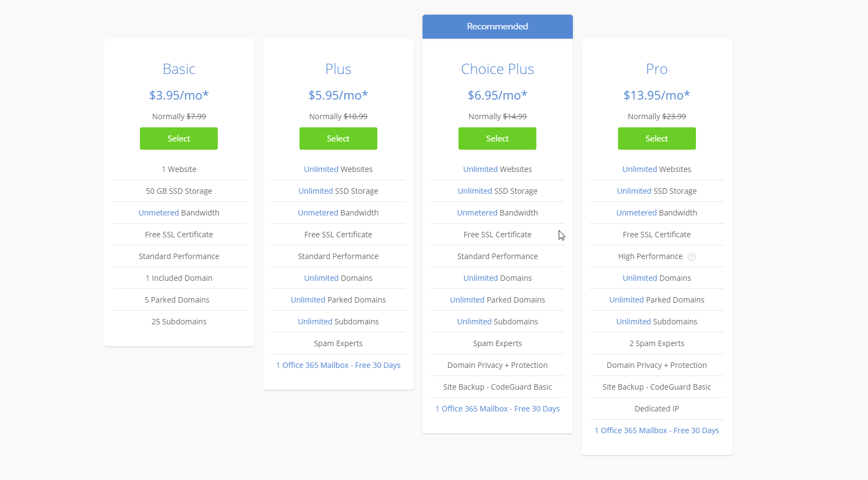Image resolution: width=868 pixels, height=480 pixels.
Task: Click the Basic plan title
Action: click(179, 69)
